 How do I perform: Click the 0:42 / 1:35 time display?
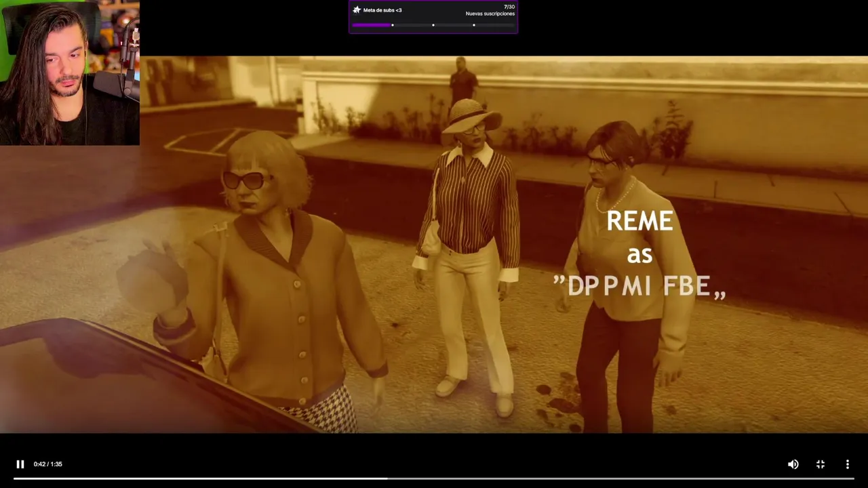(47, 464)
